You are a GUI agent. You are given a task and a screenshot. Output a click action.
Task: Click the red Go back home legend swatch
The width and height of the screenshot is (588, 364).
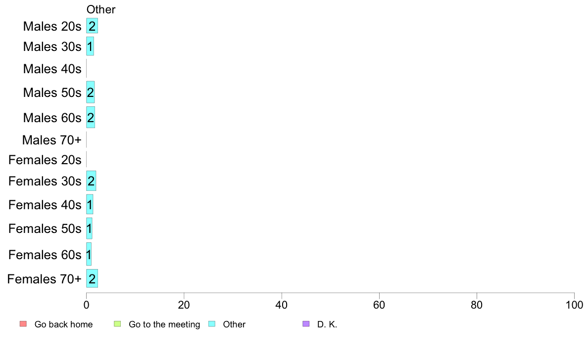click(x=23, y=324)
